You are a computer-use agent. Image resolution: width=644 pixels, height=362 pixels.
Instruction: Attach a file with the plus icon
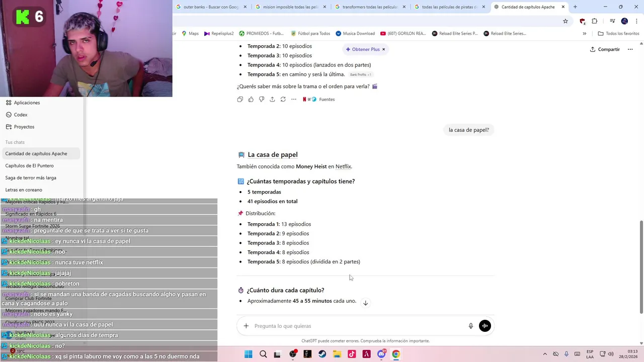[x=246, y=326]
